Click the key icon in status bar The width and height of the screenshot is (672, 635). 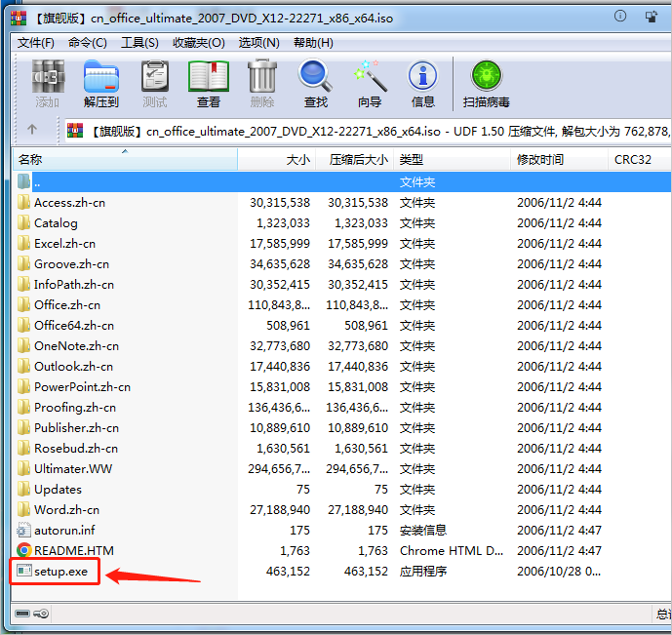click(41, 614)
